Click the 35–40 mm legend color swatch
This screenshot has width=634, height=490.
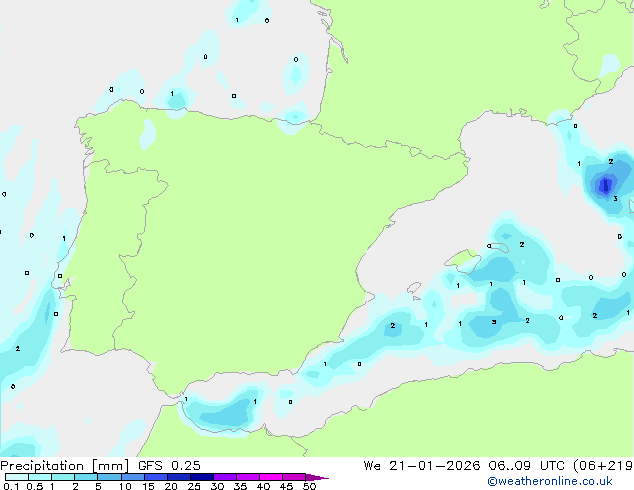click(248, 477)
